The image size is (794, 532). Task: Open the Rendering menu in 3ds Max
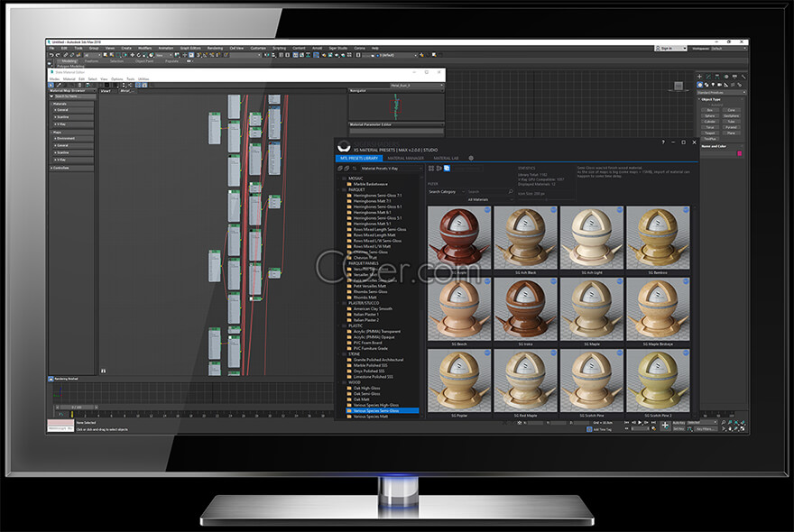point(215,48)
